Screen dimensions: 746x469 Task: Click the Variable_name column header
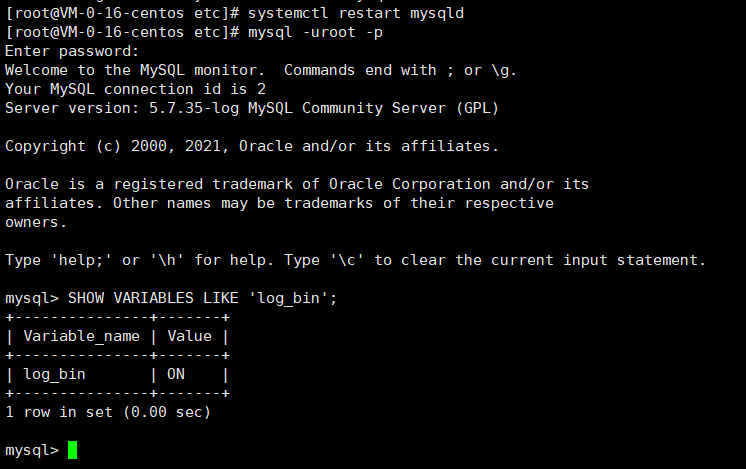point(82,336)
